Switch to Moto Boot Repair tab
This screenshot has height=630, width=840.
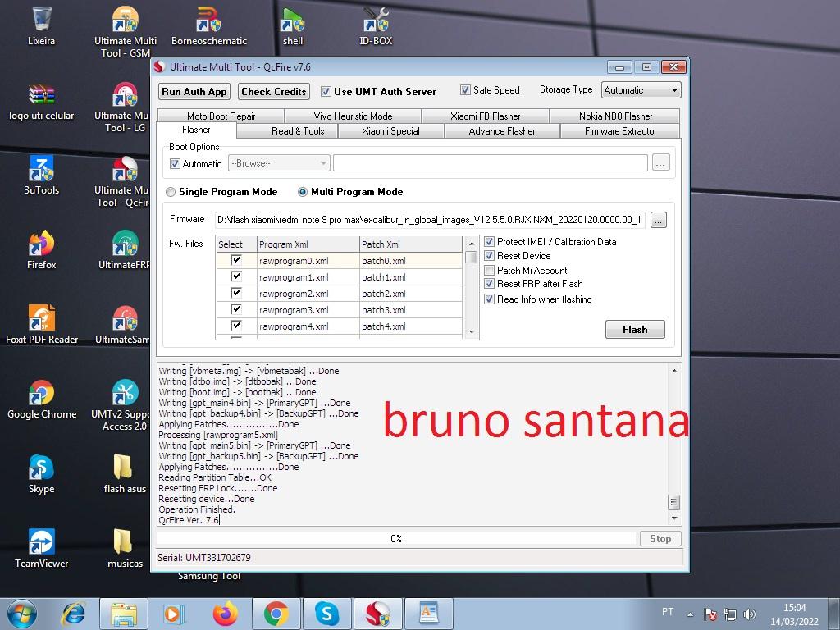221,116
